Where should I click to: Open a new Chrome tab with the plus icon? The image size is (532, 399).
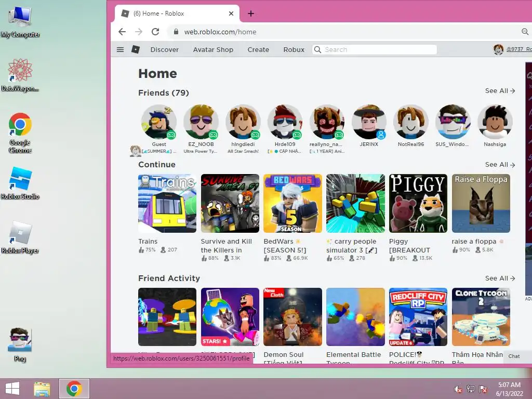point(251,14)
